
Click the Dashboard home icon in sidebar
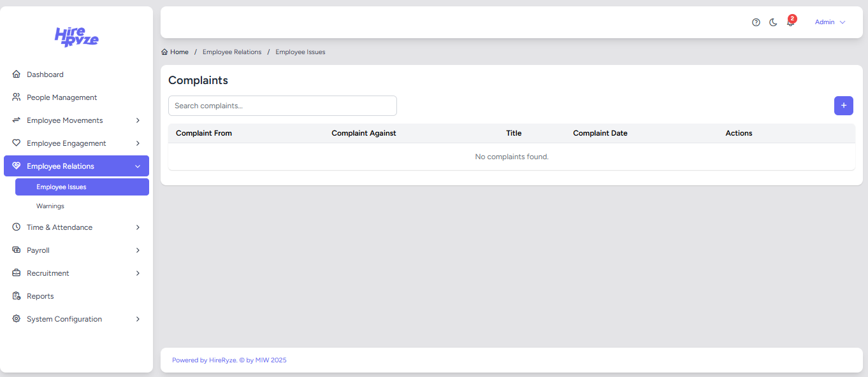17,75
